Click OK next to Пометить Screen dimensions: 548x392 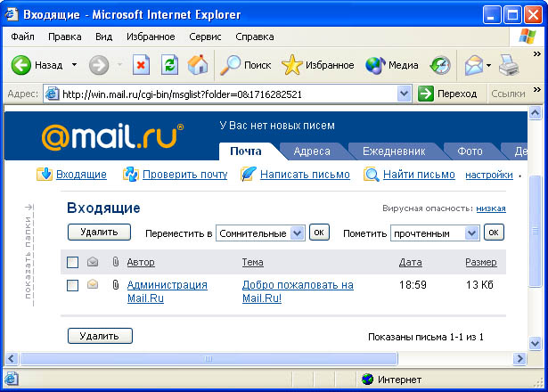(x=494, y=233)
